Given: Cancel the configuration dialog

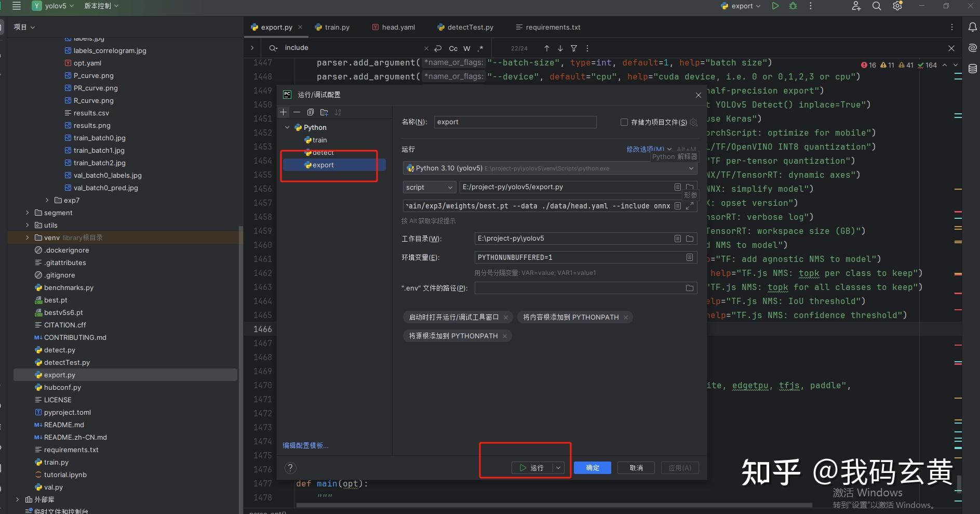Looking at the screenshot, I should 636,468.
